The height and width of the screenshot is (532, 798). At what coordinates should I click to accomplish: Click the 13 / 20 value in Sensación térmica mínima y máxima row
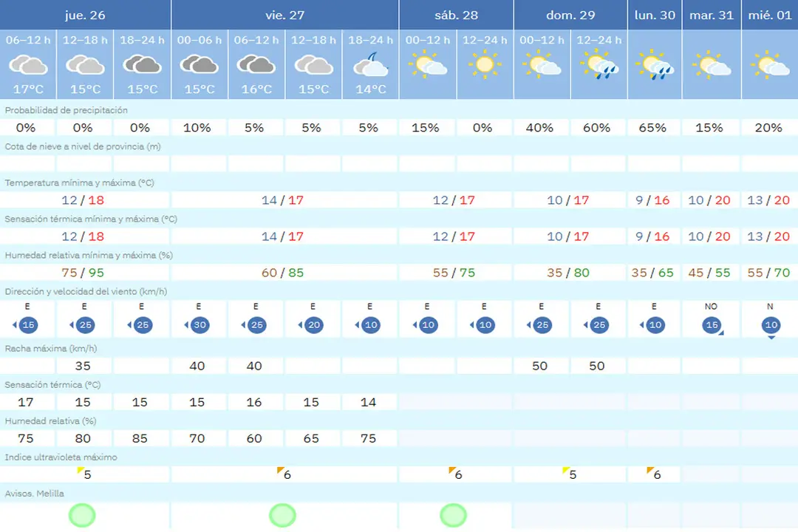coord(768,236)
